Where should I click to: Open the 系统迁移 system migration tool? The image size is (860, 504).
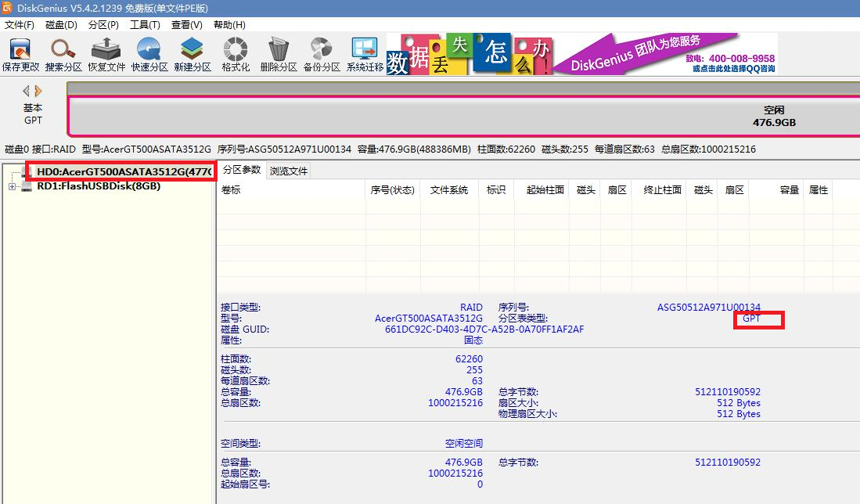(x=365, y=55)
